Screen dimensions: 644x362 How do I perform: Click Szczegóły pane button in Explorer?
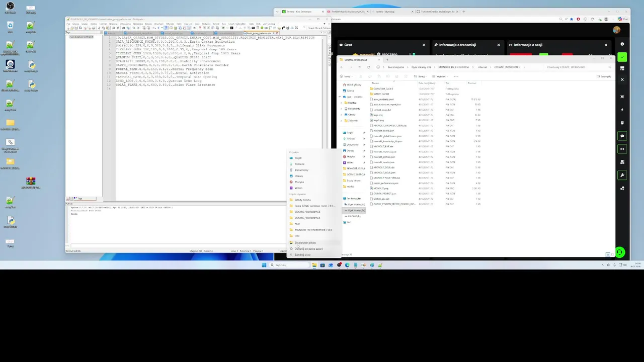pyautogui.click(x=604, y=76)
